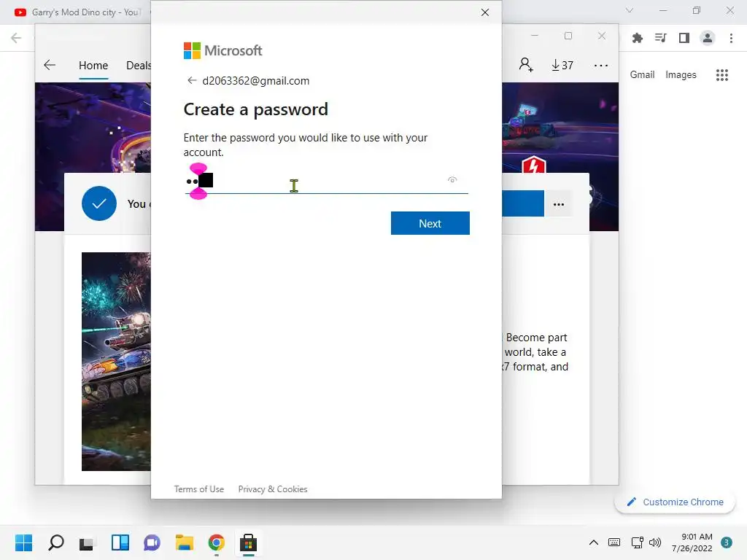Open the taskbar Search magnifier
The width and height of the screenshot is (747, 560).
(x=55, y=542)
